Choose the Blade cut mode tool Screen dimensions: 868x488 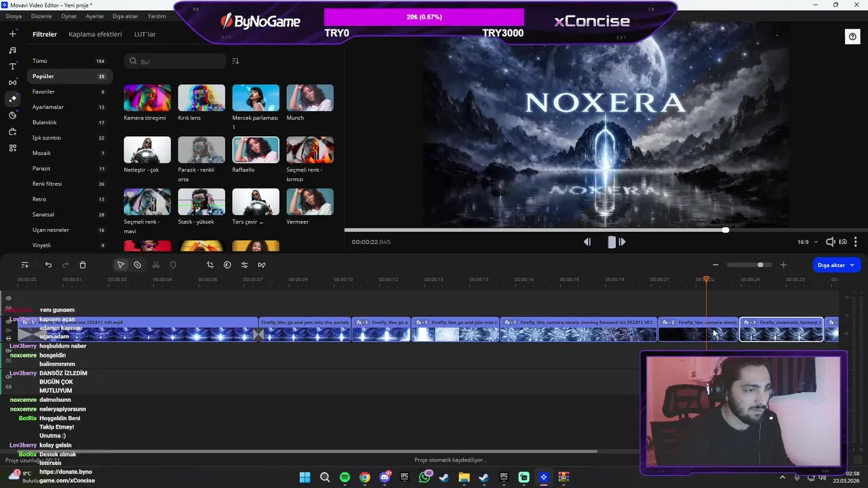138,265
